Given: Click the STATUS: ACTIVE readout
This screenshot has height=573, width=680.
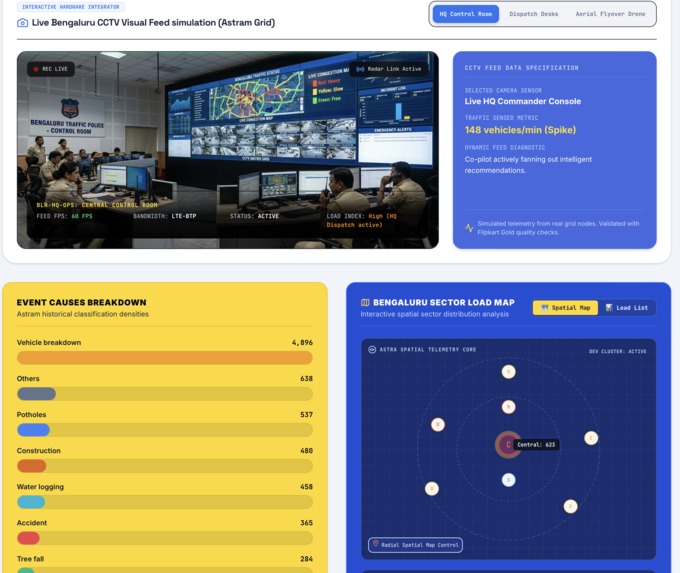Looking at the screenshot, I should coord(254,216).
